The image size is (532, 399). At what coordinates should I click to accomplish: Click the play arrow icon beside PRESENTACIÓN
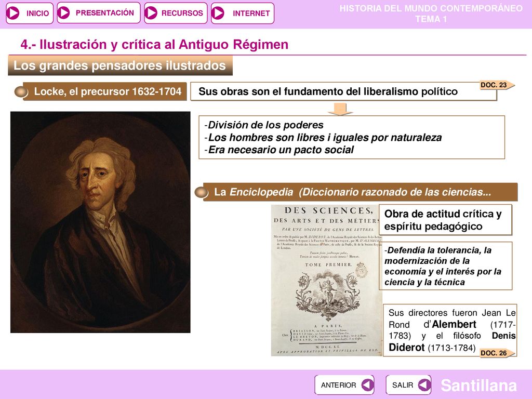click(63, 13)
